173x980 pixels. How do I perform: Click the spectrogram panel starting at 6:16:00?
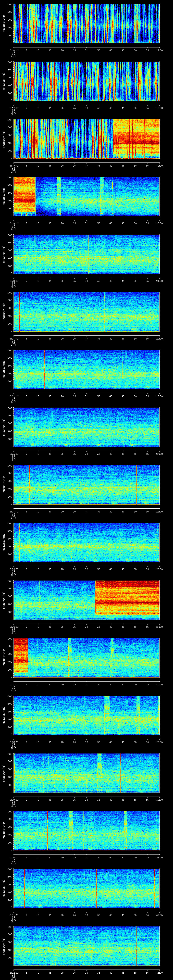pyautogui.click(x=87, y=24)
